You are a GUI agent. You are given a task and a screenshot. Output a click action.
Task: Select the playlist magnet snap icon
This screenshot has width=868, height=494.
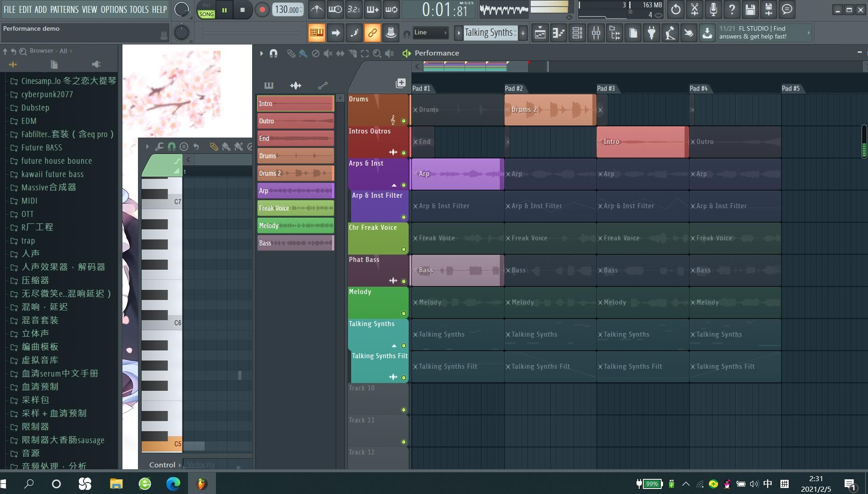pyautogui.click(x=273, y=53)
